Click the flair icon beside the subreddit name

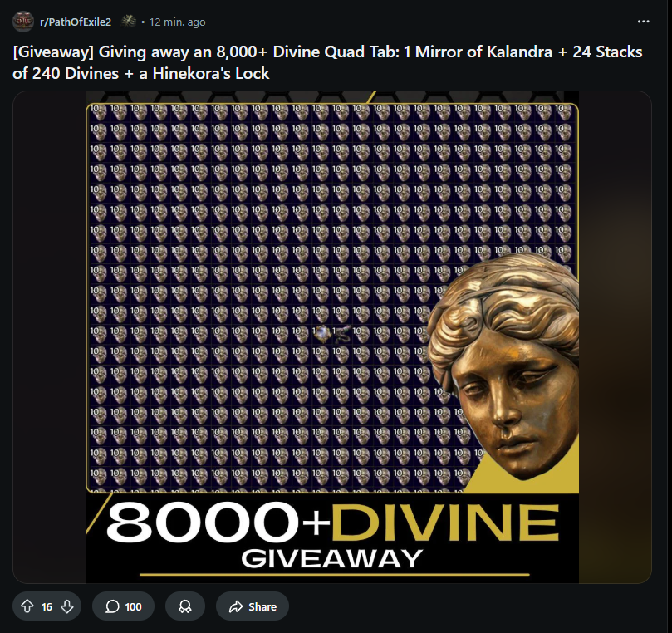(x=128, y=22)
